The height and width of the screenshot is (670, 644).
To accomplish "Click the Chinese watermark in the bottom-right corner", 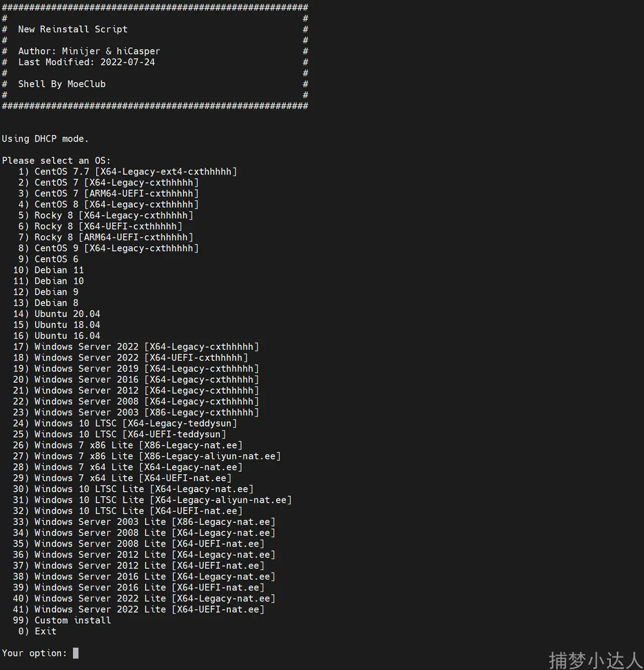I will tap(595, 659).
